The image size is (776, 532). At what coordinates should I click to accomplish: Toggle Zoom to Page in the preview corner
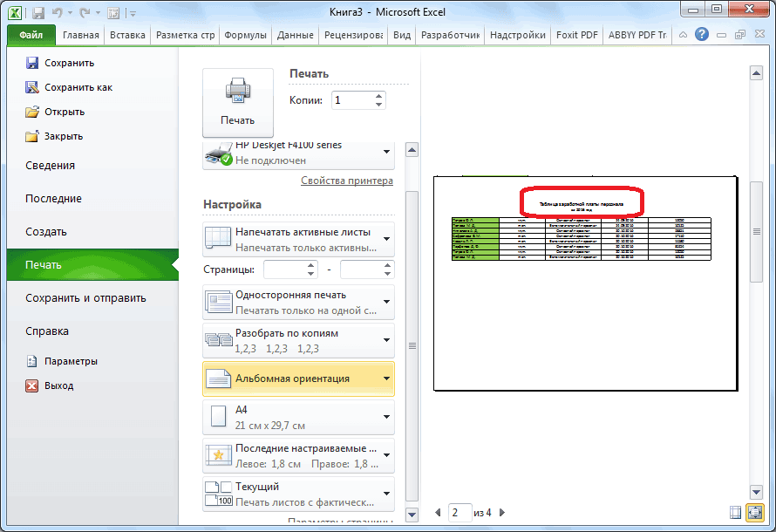click(x=754, y=513)
